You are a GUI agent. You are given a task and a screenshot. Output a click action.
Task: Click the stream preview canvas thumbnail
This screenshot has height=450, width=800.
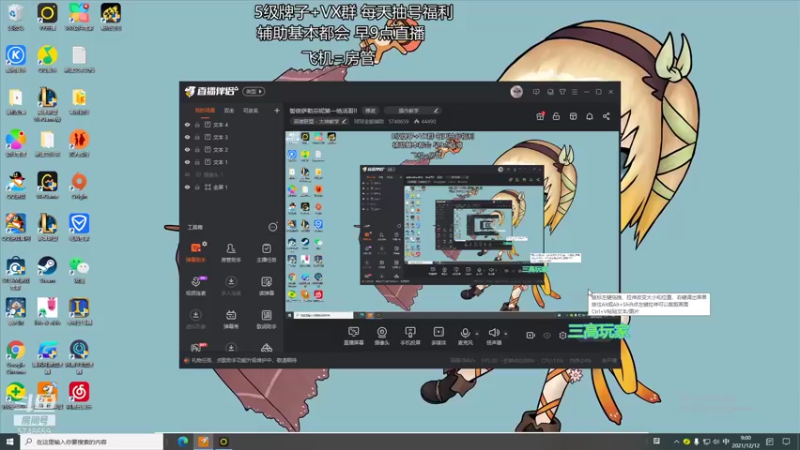click(452, 225)
